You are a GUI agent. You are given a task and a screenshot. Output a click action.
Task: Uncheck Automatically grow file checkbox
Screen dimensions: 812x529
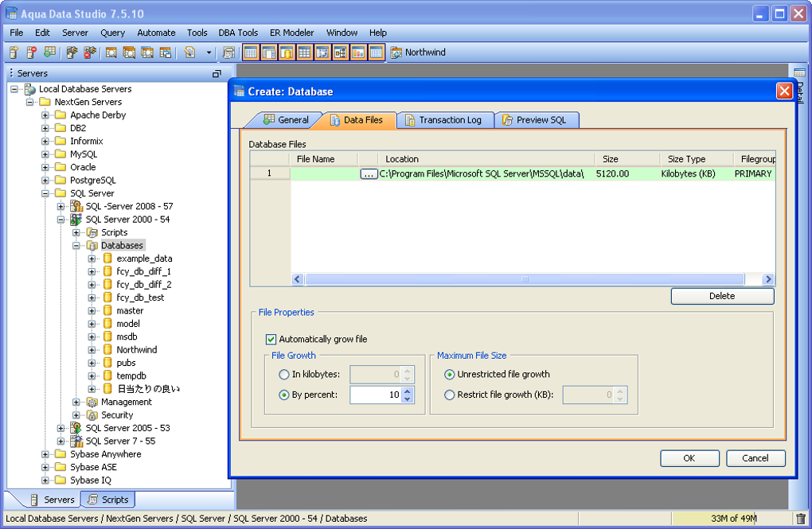(x=271, y=339)
